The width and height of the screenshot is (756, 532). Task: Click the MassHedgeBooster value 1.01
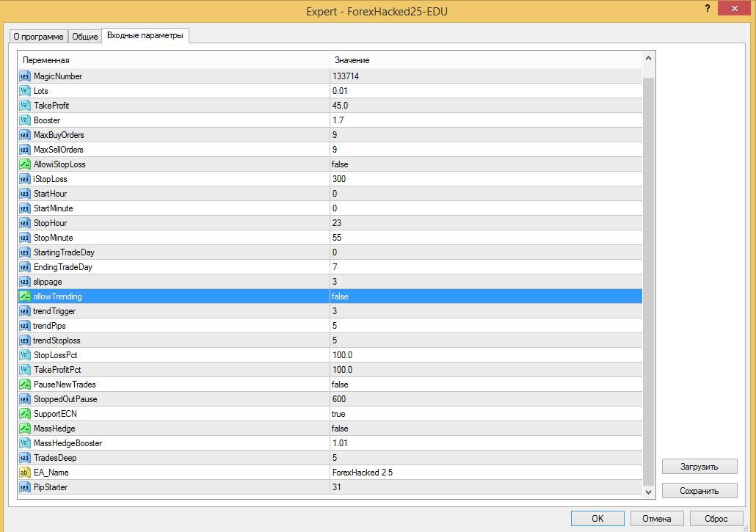click(x=340, y=443)
